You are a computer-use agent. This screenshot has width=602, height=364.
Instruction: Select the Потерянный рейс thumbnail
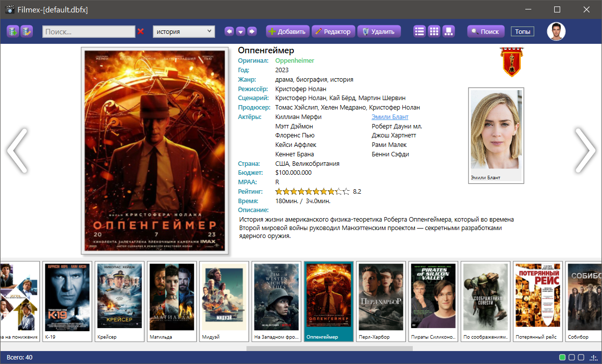(x=538, y=301)
